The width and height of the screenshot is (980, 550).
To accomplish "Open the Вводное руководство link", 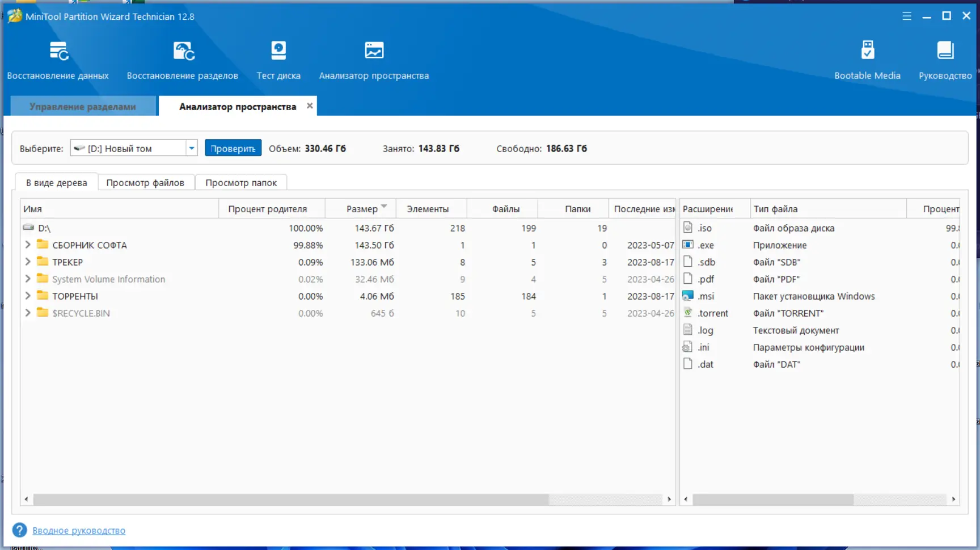I will (79, 531).
